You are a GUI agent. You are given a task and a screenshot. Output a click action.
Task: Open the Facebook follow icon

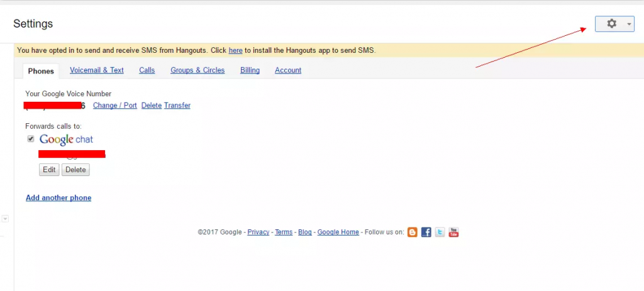426,233
